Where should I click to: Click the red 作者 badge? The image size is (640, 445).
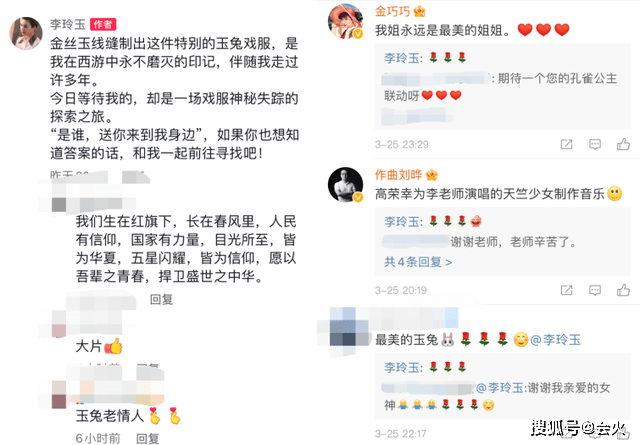[x=103, y=24]
